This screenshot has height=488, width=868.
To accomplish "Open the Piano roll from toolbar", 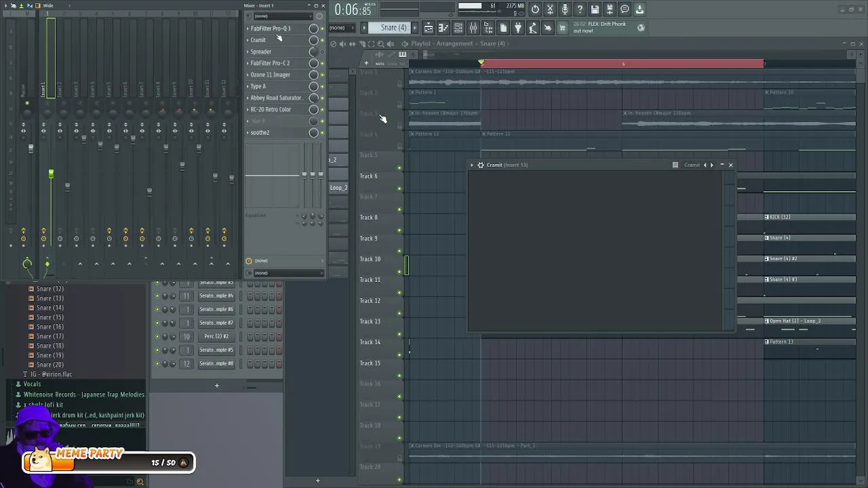I will [443, 28].
